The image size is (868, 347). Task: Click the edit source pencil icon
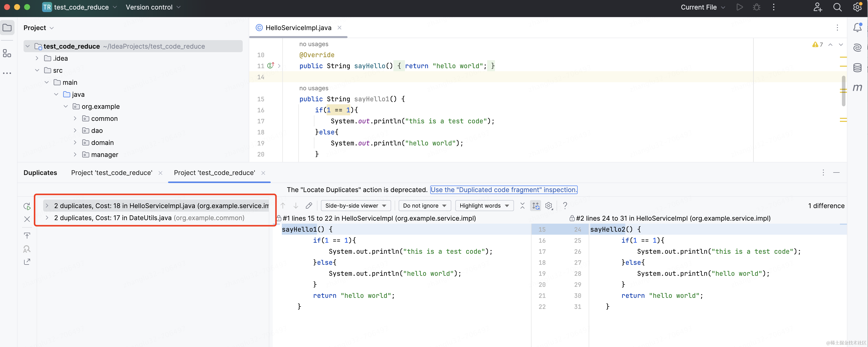click(x=309, y=206)
